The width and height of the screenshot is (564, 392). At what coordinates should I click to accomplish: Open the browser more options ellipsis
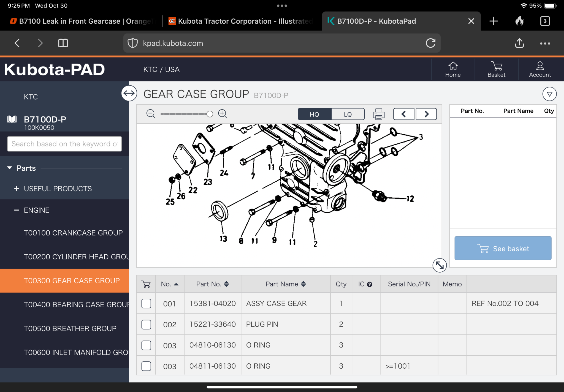(x=545, y=43)
